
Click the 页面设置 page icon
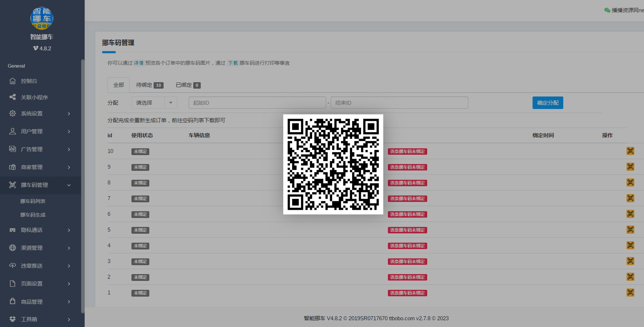[x=13, y=283]
